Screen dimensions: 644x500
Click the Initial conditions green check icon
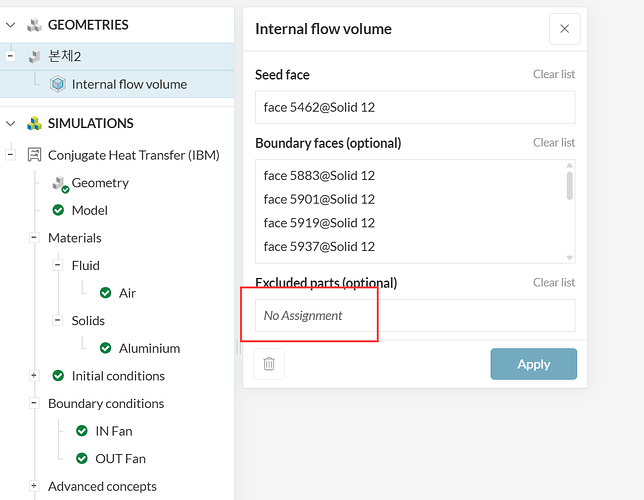(x=58, y=376)
